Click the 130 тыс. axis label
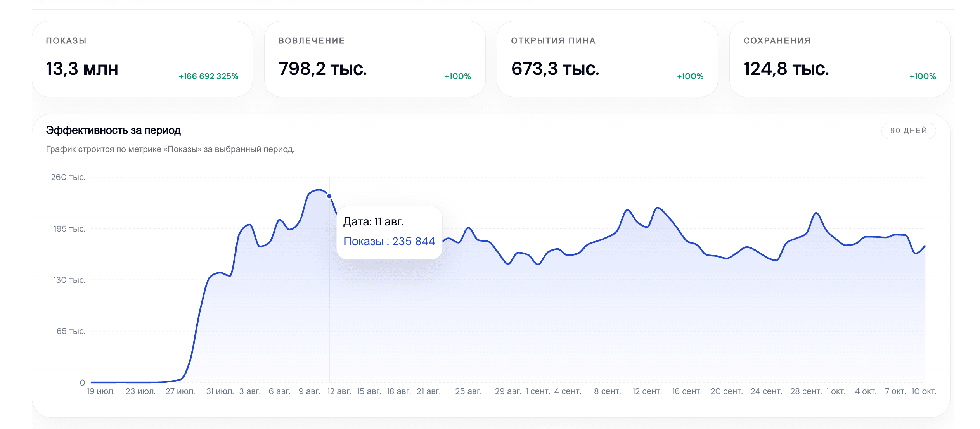 pos(69,280)
